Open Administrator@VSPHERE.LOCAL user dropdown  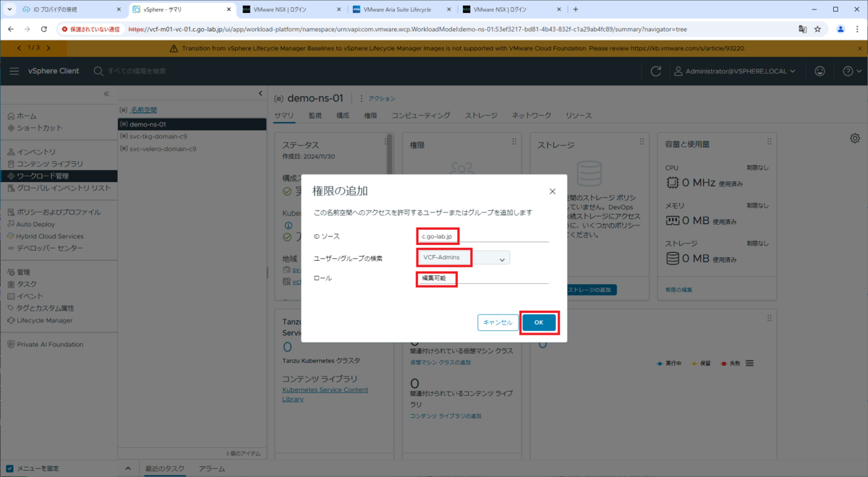(735, 71)
